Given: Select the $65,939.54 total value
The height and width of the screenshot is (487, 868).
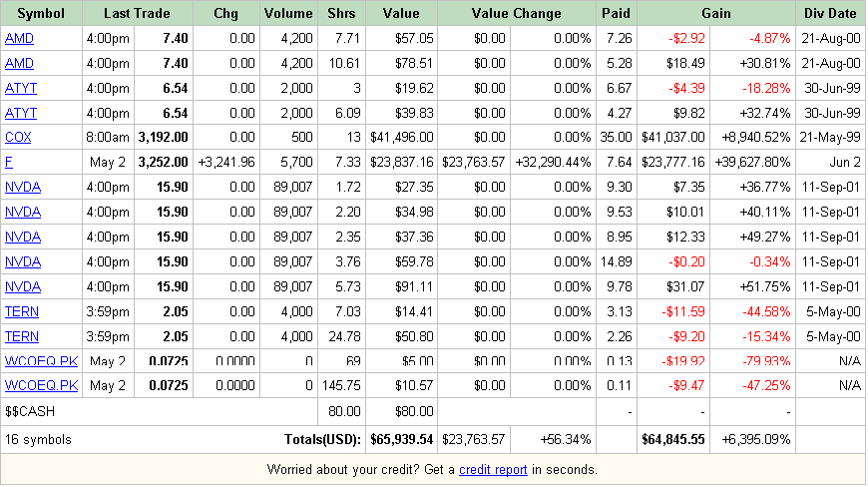Looking at the screenshot, I should pyautogui.click(x=401, y=440).
